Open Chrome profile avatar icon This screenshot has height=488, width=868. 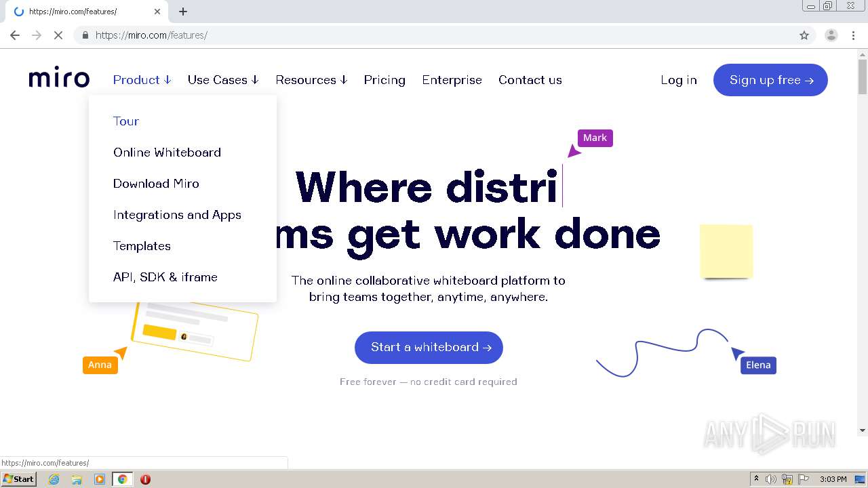pos(831,35)
